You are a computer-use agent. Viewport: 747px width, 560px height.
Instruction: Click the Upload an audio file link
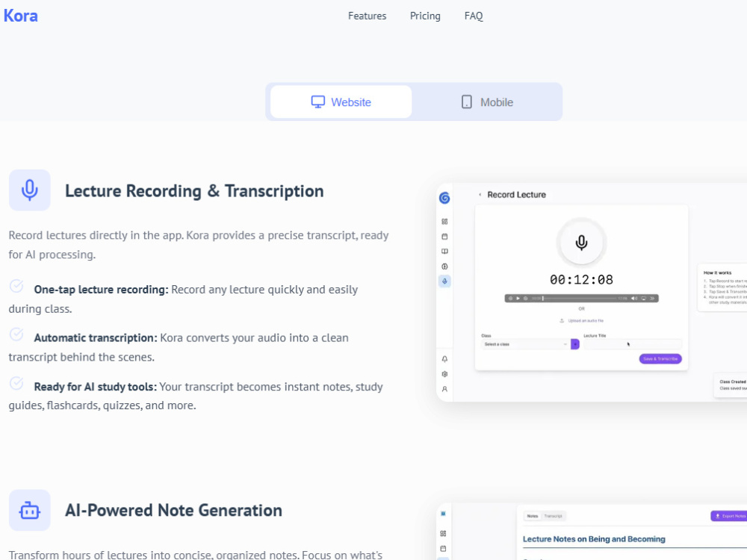click(581, 321)
